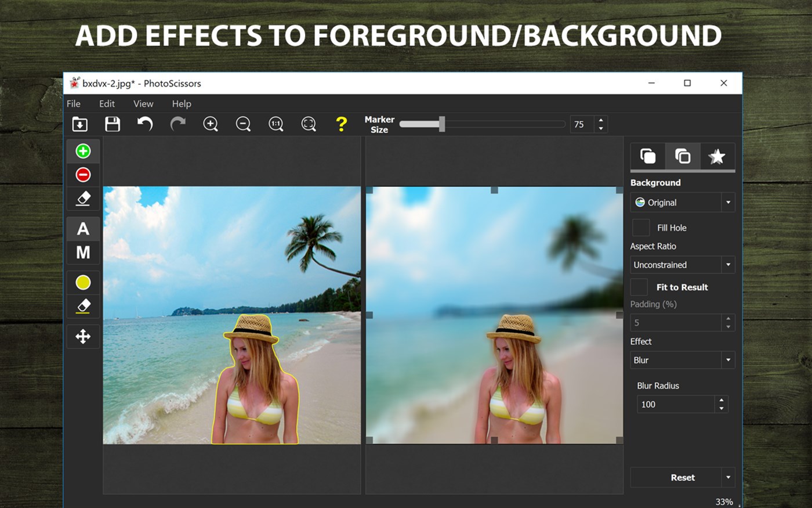812x508 pixels.
Task: Fit the image to window
Action: tap(309, 124)
